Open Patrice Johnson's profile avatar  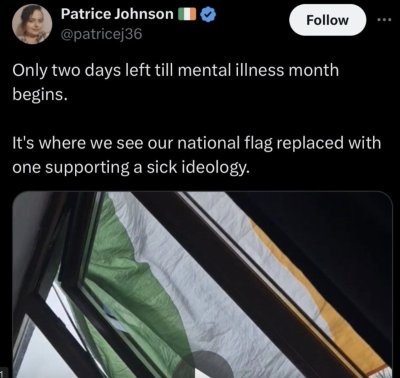[x=32, y=24]
